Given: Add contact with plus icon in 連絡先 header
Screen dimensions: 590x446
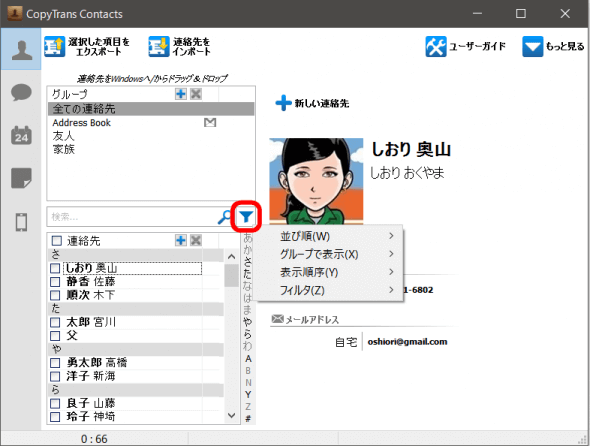Looking at the screenshot, I should [181, 240].
